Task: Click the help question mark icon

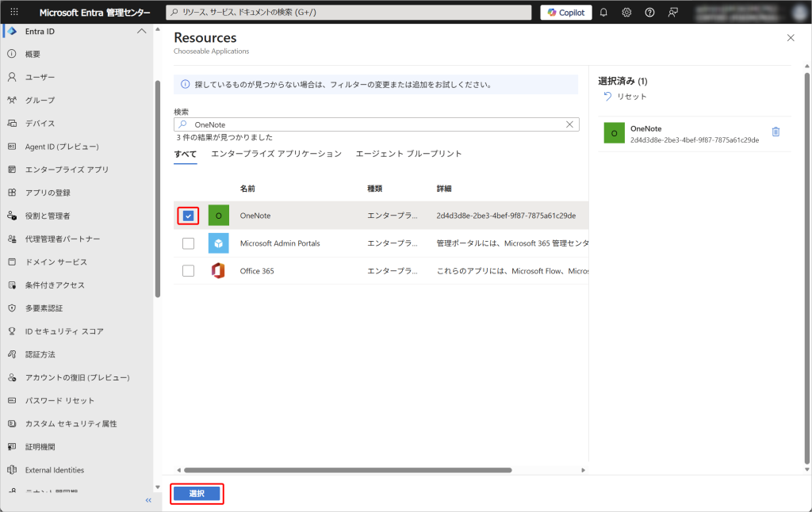Action: [650, 13]
